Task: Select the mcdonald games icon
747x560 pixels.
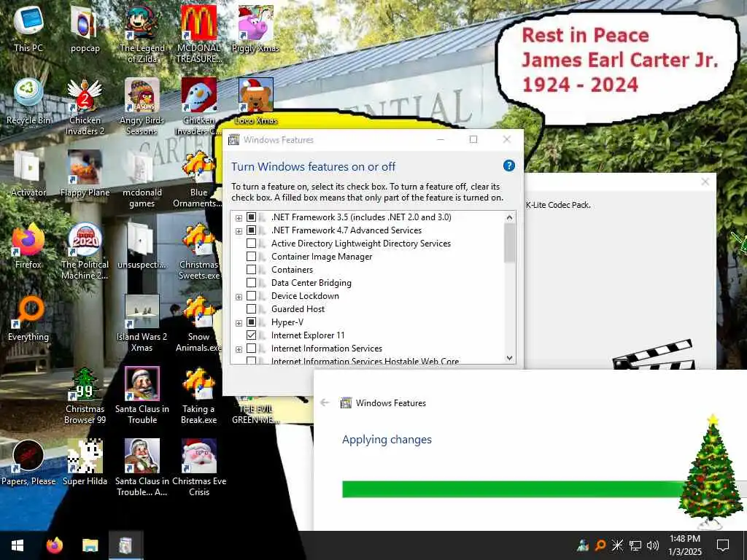Action: point(142,179)
